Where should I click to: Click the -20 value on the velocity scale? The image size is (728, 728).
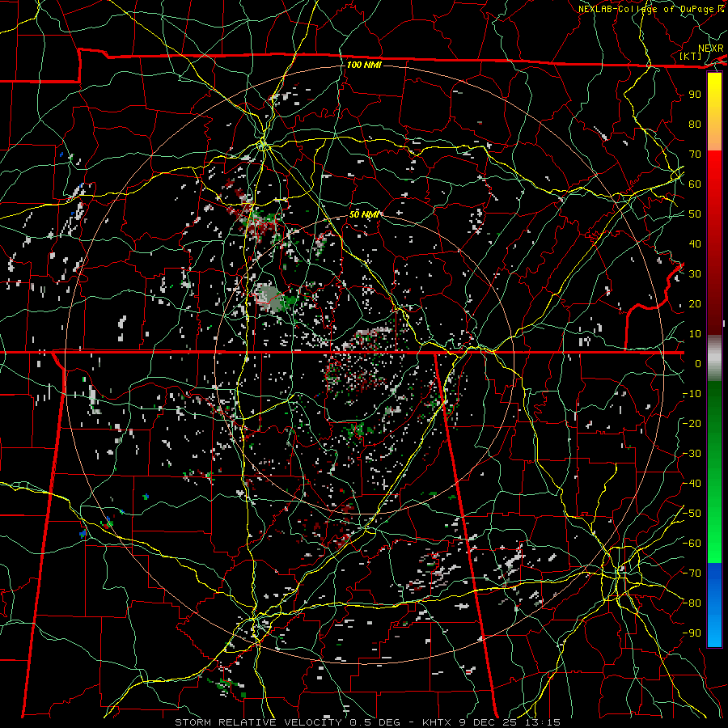point(692,423)
